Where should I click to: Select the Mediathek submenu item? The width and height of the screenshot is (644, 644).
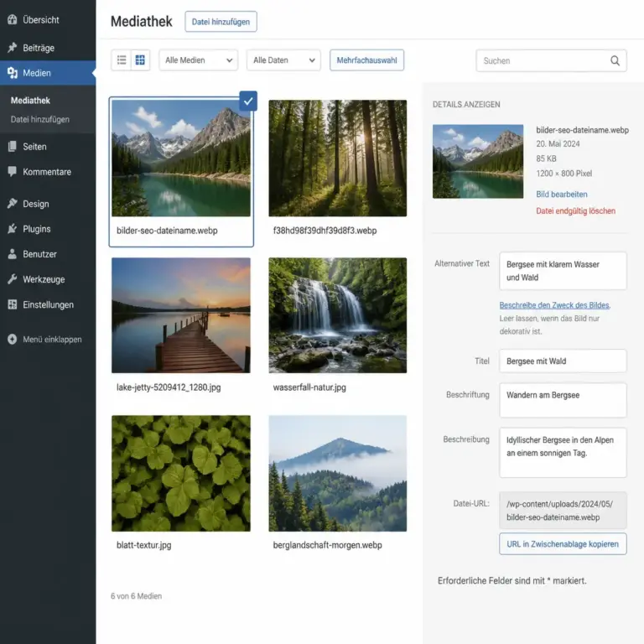click(30, 101)
